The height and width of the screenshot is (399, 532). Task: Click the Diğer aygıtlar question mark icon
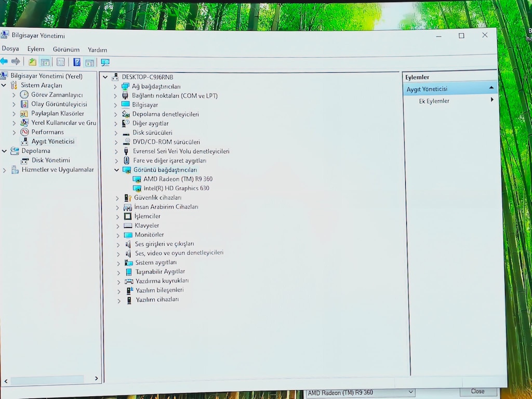[126, 123]
